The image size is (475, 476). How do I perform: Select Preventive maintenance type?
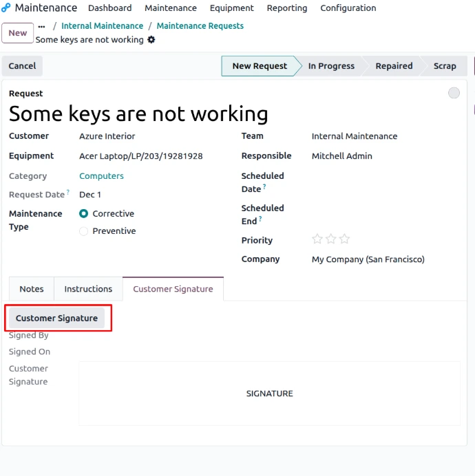tap(84, 231)
